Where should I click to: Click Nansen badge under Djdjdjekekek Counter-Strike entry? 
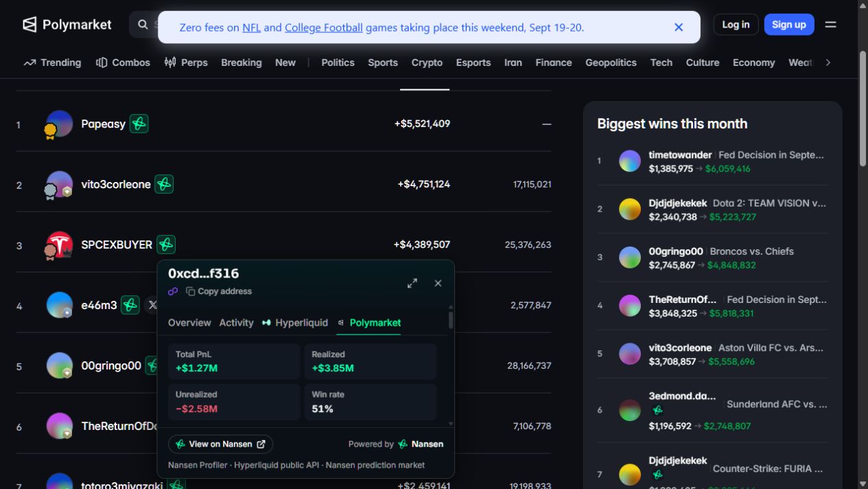coord(657,475)
